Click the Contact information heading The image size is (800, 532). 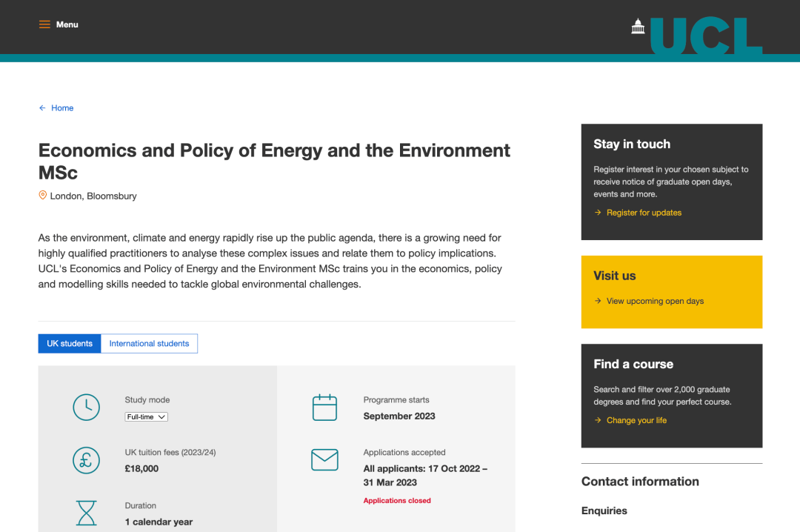click(x=640, y=482)
